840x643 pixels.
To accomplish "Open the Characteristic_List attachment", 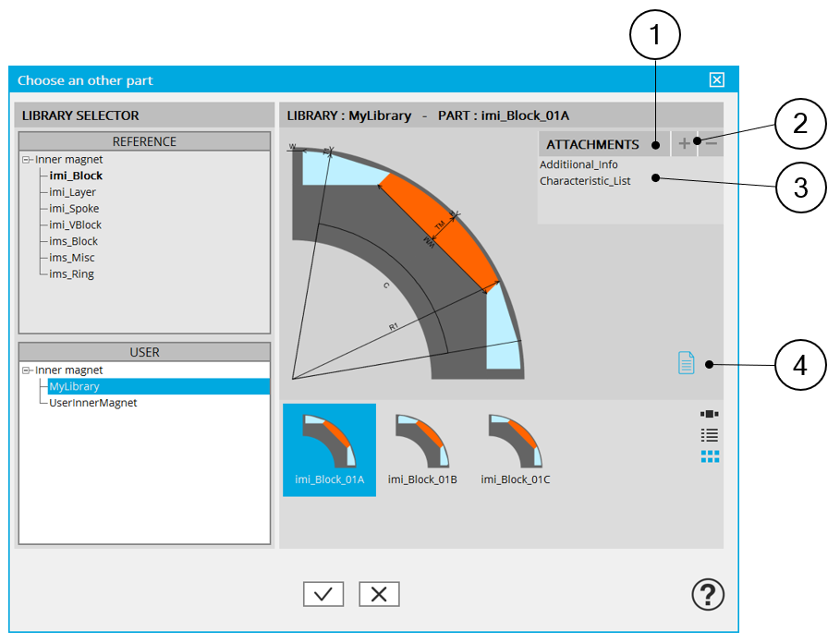I will (x=585, y=181).
